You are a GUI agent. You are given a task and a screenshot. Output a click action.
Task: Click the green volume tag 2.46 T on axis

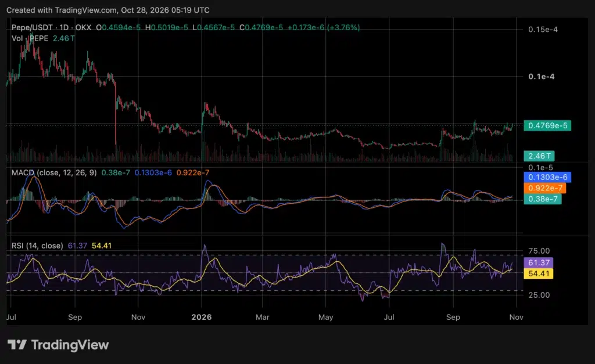coord(539,156)
